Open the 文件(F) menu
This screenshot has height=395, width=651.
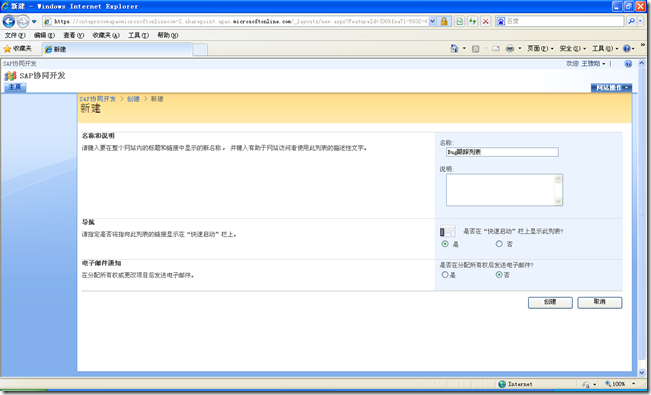[15, 35]
